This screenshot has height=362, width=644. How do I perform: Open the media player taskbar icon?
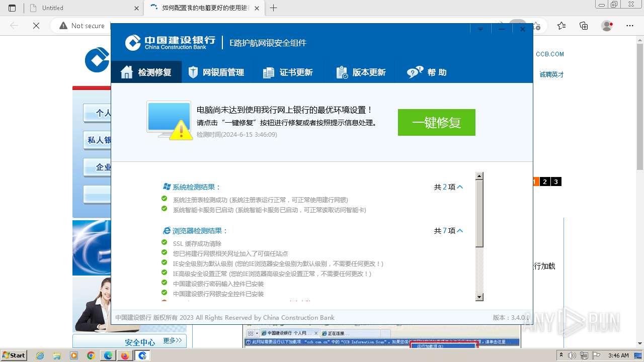74,355
